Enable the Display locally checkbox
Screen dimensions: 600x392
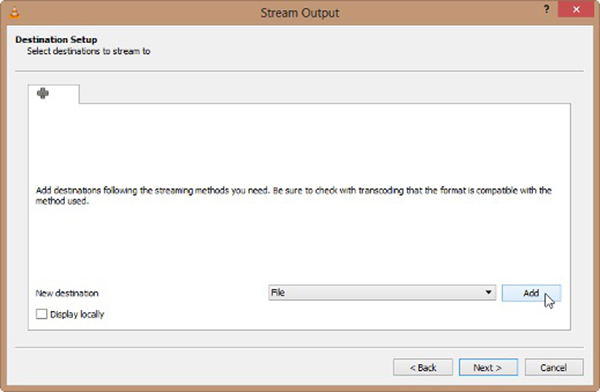(x=41, y=314)
